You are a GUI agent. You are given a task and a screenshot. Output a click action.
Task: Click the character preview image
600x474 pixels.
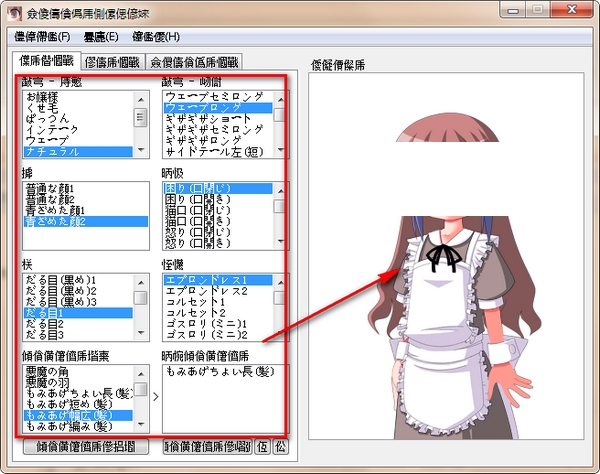point(446,256)
